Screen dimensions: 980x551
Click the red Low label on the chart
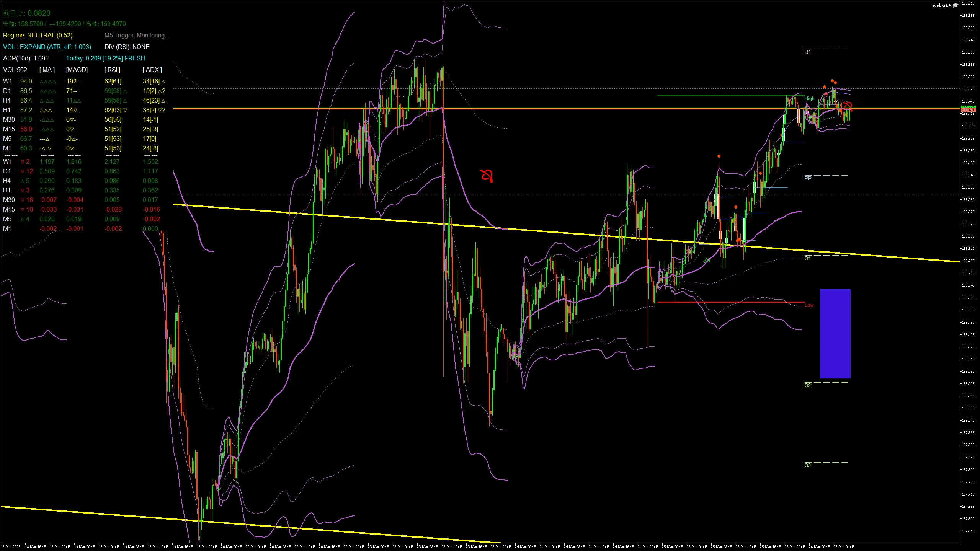(809, 305)
